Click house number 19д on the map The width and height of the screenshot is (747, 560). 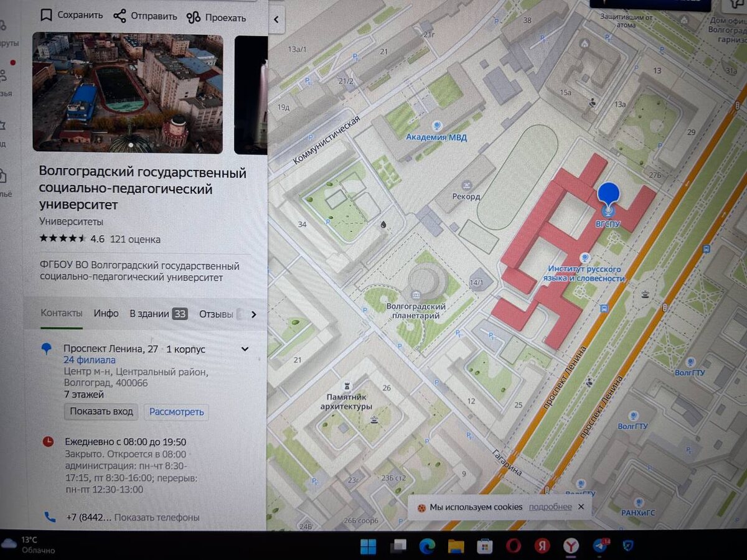click(283, 106)
